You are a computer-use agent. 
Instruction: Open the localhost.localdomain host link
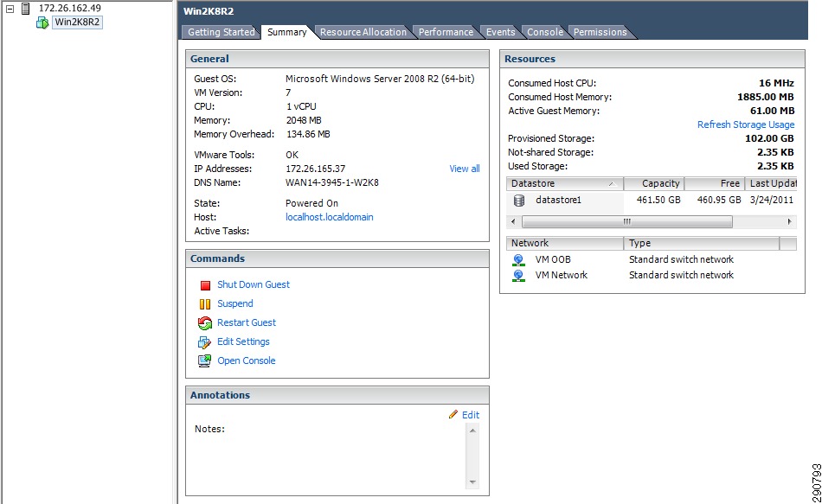[x=329, y=217]
